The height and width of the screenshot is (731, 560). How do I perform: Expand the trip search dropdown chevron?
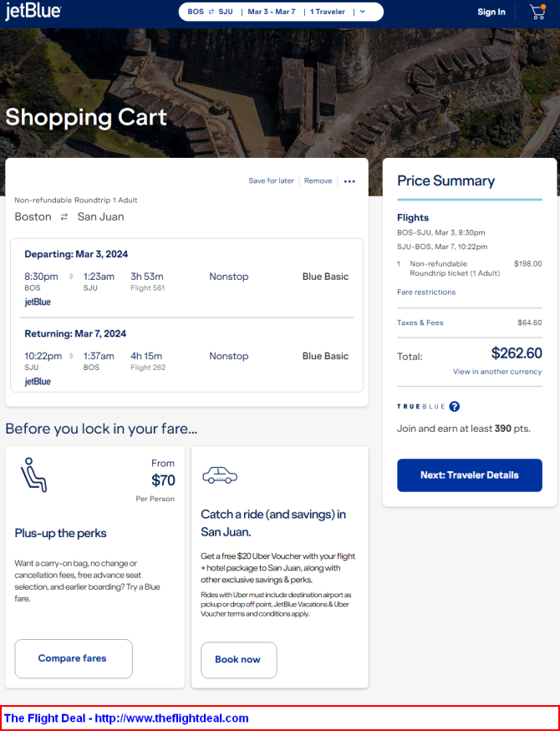pos(362,12)
